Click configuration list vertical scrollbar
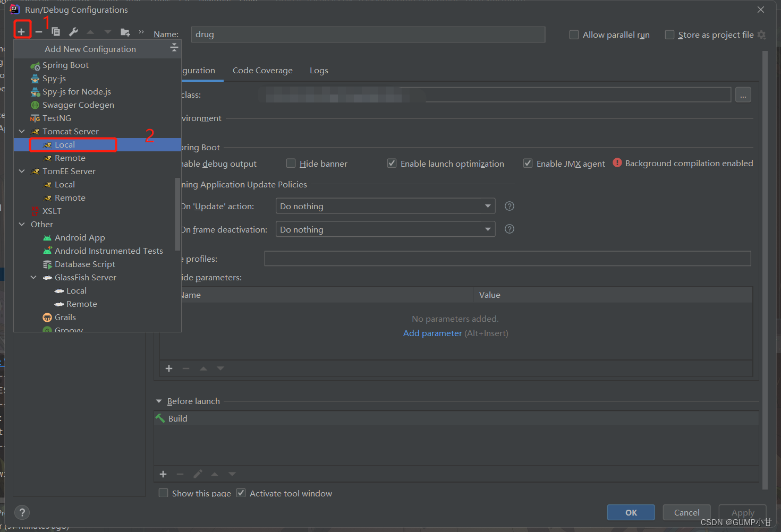This screenshot has height=532, width=781. 177,214
